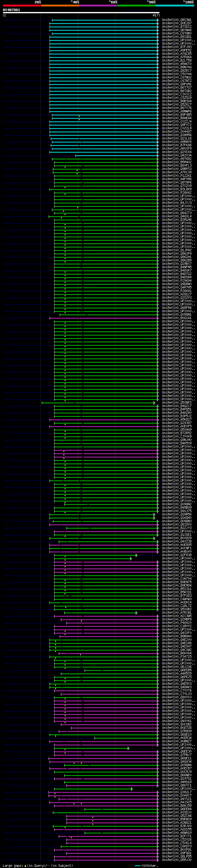The height and width of the screenshot is (868, 197).
Task: Select label UniRef100_Q5XNP2
Action: (177, 403)
